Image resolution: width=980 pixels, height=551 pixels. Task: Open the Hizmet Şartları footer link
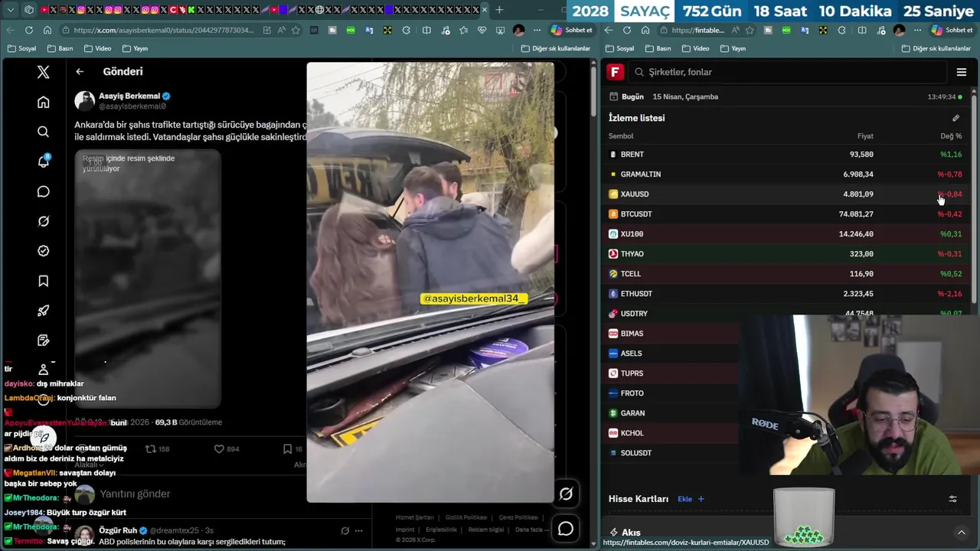(x=414, y=517)
